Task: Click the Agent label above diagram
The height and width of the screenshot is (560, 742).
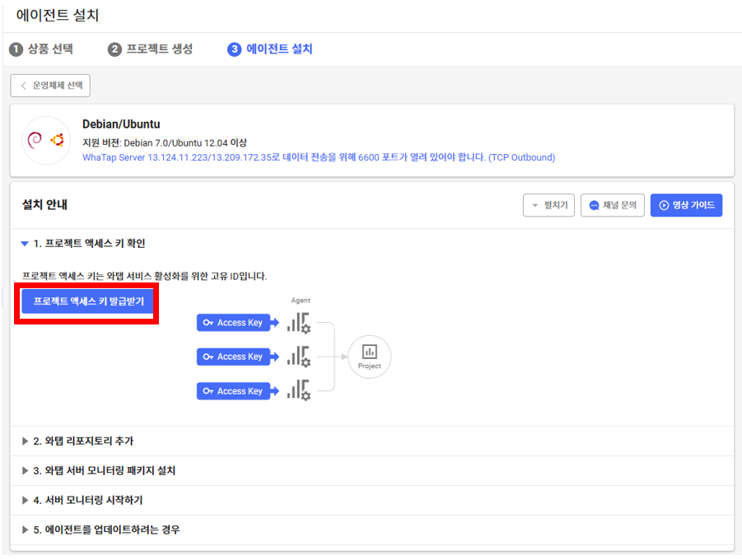Action: click(x=301, y=300)
